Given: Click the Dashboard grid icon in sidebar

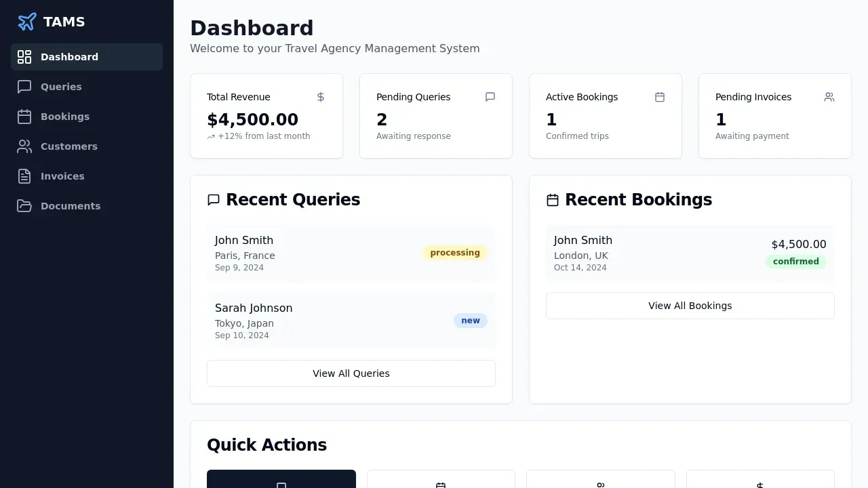Looking at the screenshot, I should pyautogui.click(x=24, y=57).
